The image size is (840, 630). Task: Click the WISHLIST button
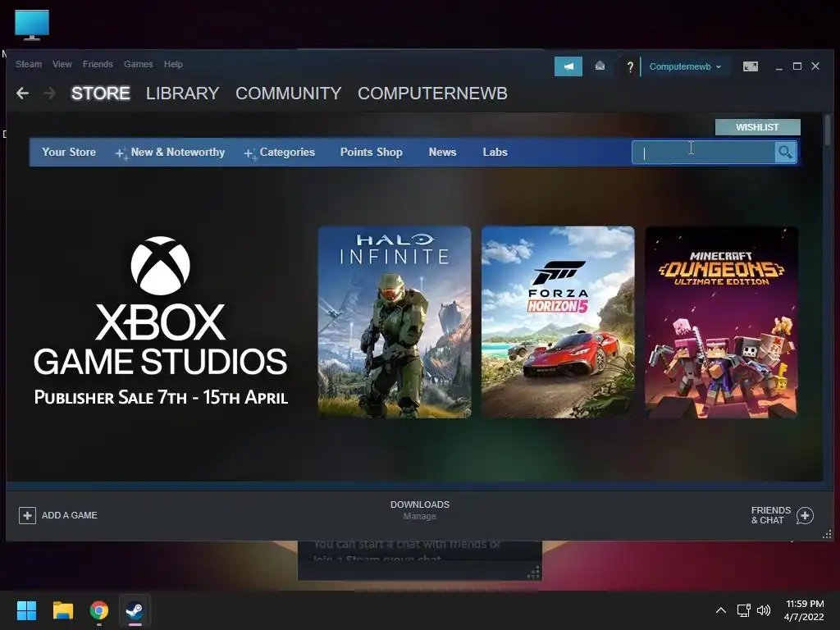point(757,127)
